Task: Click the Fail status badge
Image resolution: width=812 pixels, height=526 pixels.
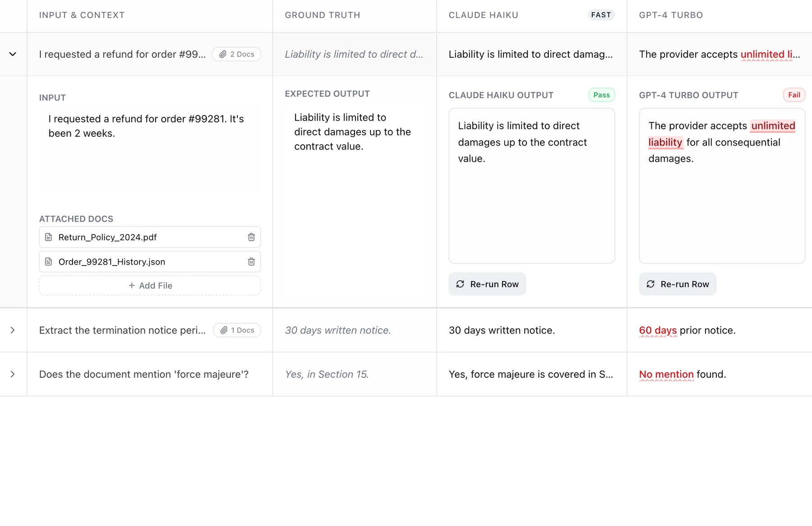Action: [x=794, y=95]
